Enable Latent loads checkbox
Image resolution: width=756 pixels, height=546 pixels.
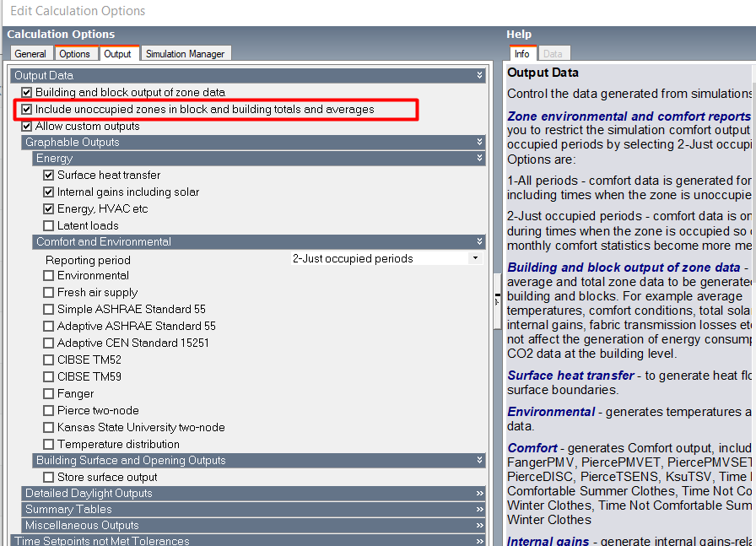[x=48, y=225]
